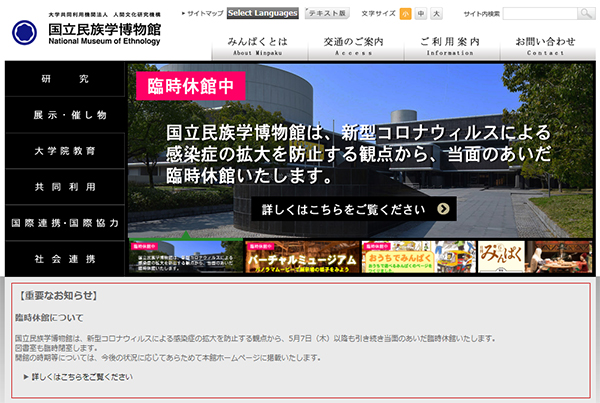The height and width of the screenshot is (403, 600).
Task: Select 社会連携 in the sidebar
Action: 65,259
